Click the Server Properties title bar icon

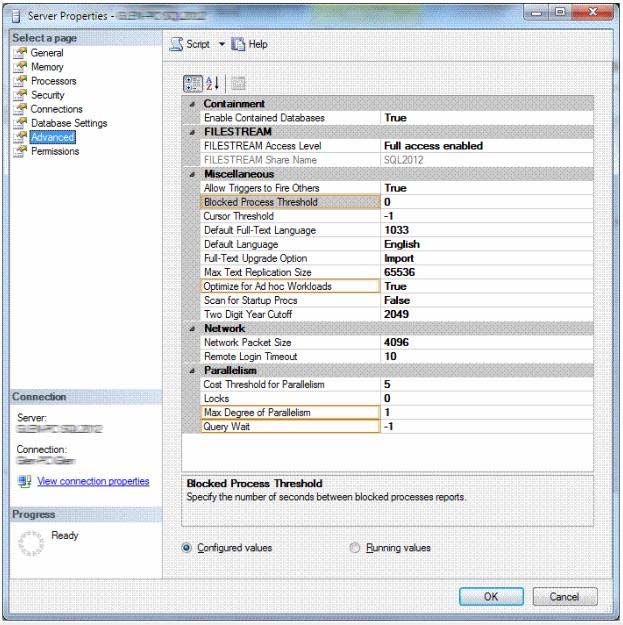[x=16, y=16]
